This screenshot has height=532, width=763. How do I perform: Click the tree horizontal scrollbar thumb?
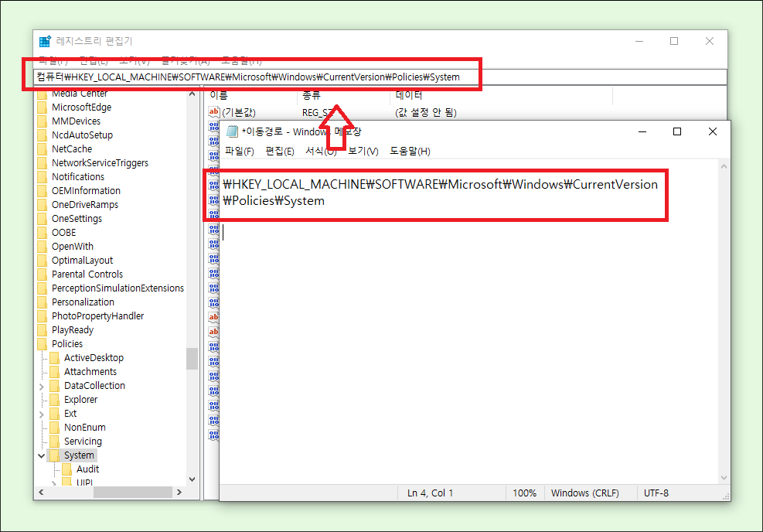(x=133, y=493)
